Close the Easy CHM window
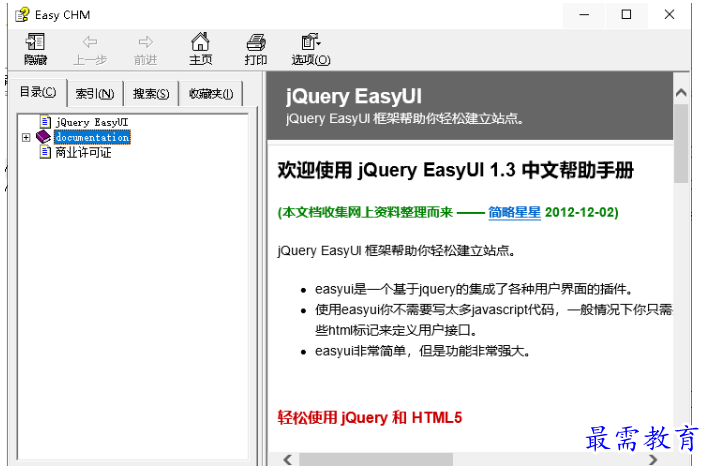 [669, 15]
